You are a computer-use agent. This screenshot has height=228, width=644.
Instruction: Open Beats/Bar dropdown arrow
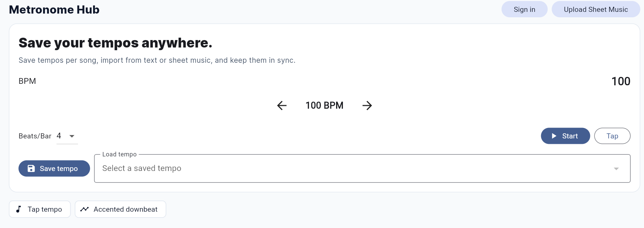72,136
